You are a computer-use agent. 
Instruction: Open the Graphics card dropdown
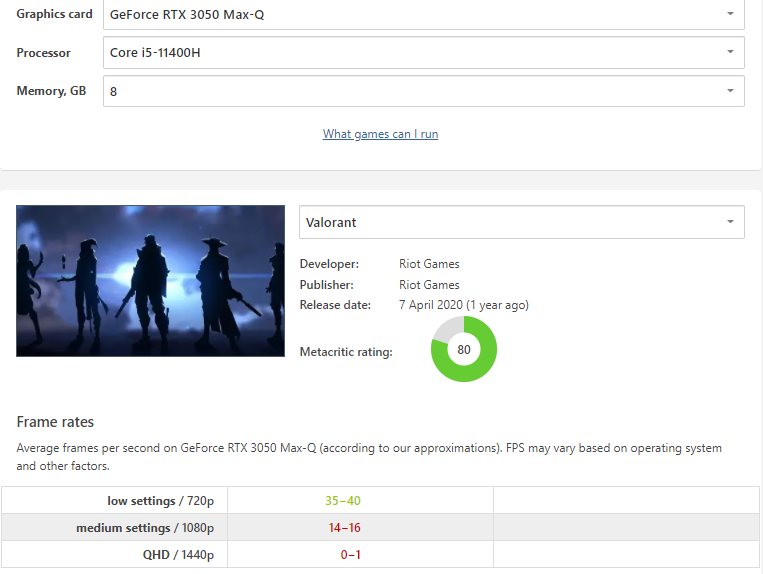click(424, 14)
